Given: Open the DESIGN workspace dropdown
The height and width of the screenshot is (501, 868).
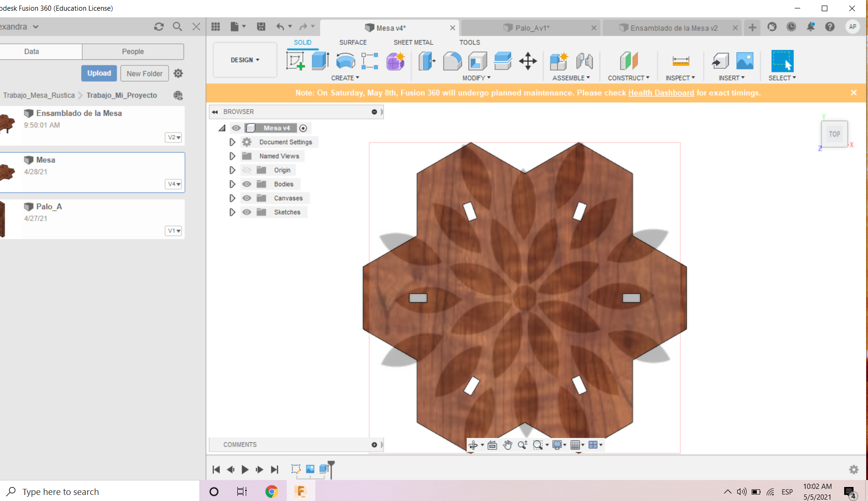Looking at the screenshot, I should [245, 60].
